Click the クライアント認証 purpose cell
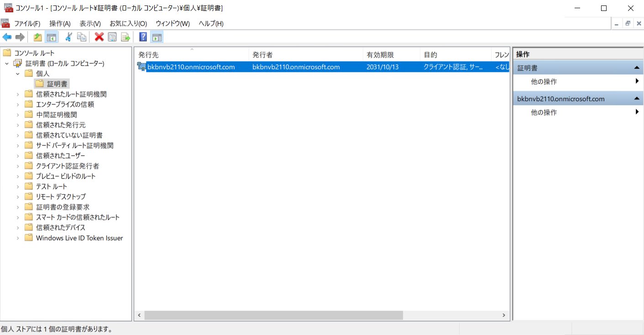The image size is (644, 335). pyautogui.click(x=453, y=67)
